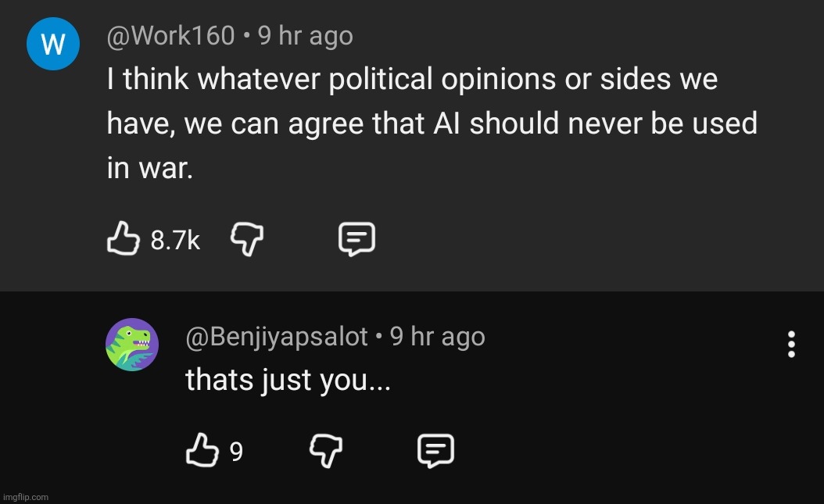Click the "thats just you..." reply text

tap(288, 380)
